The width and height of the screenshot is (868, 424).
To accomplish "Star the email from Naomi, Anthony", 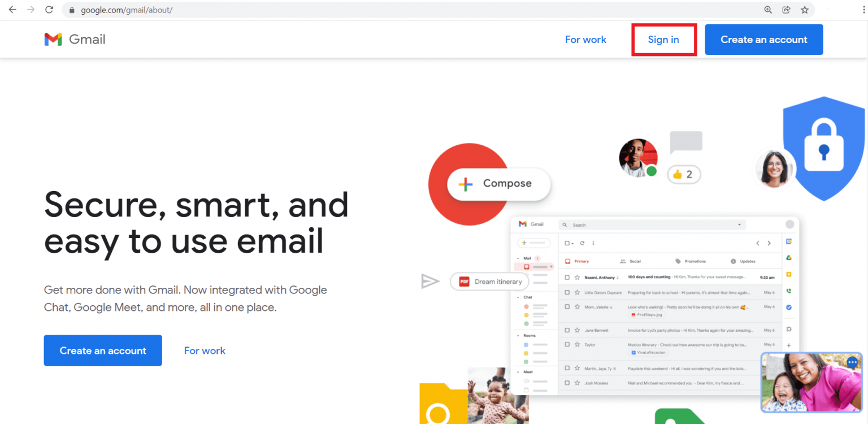I will coord(577,277).
